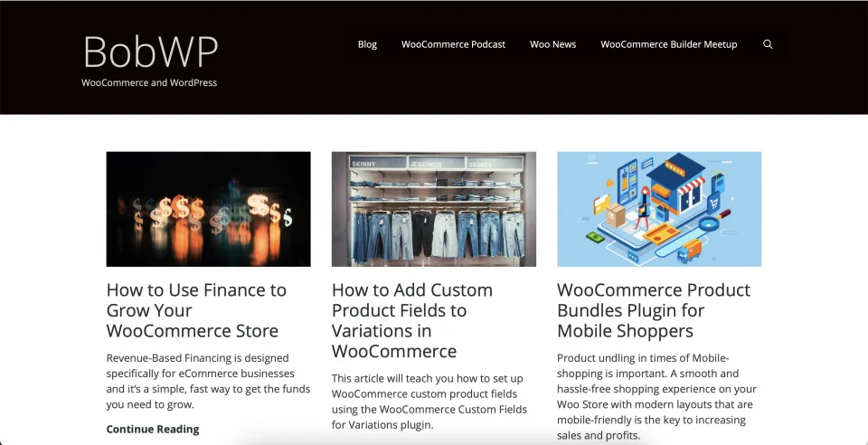Open the search magnifier icon in navigation

pos(768,44)
